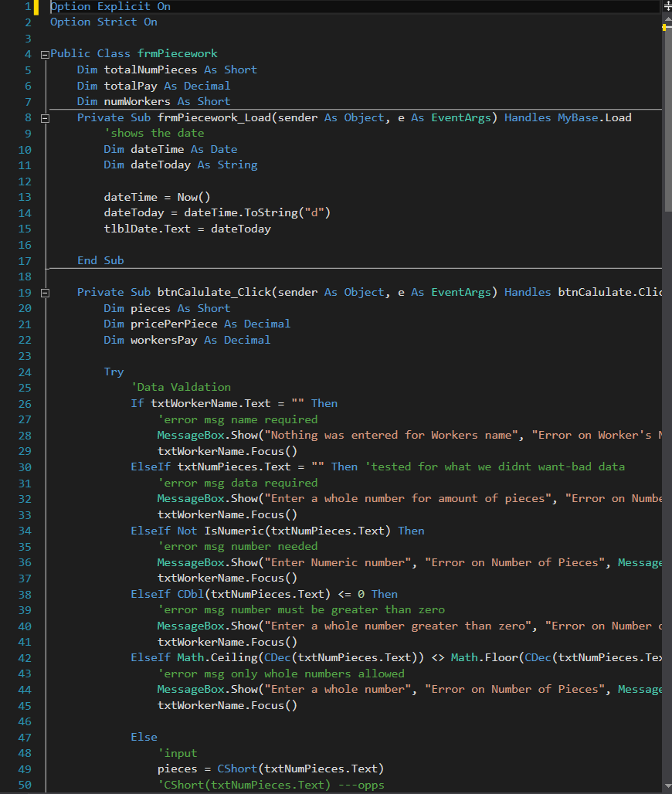Click line number 23 in margin
The height and width of the screenshot is (794, 672).
[25, 357]
